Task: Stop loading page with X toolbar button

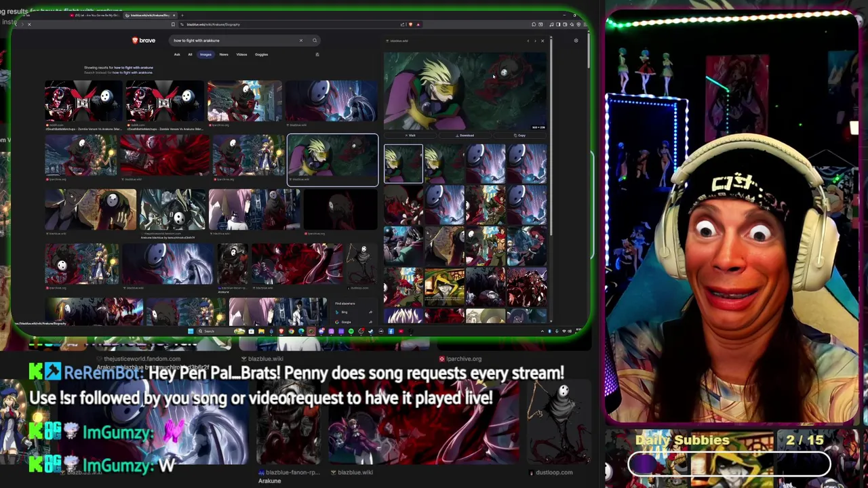Action: (29, 24)
